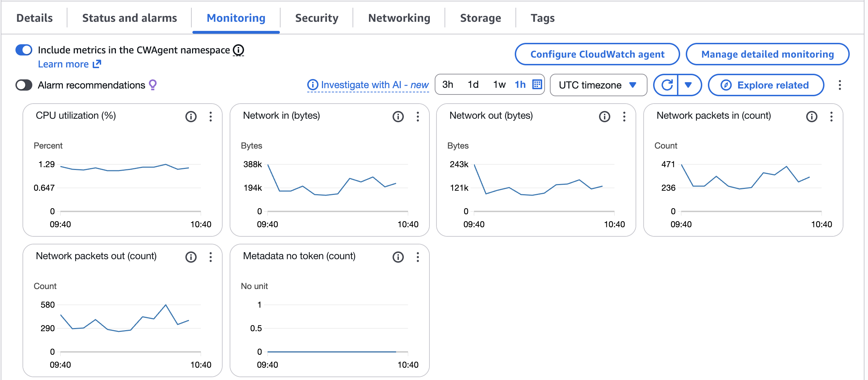Open the Network out chart kebab menu

(x=624, y=117)
